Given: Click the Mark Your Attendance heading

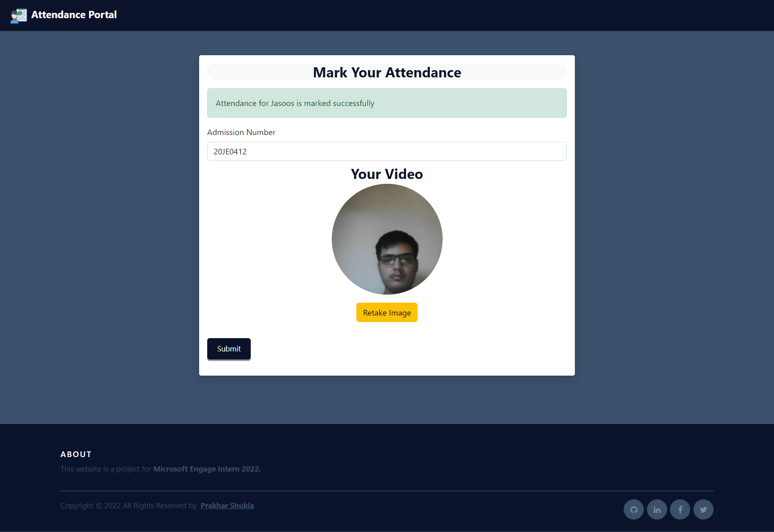Looking at the screenshot, I should click(387, 72).
